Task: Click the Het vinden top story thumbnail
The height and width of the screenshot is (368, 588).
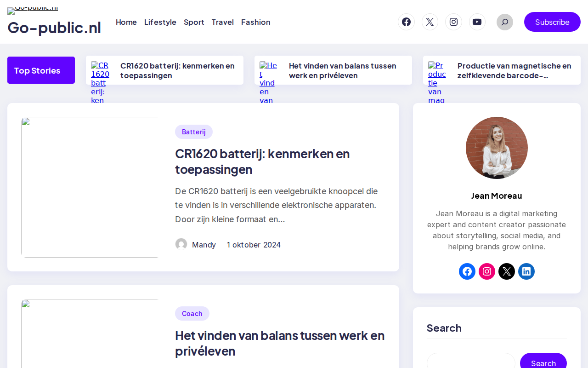Action: (x=268, y=82)
